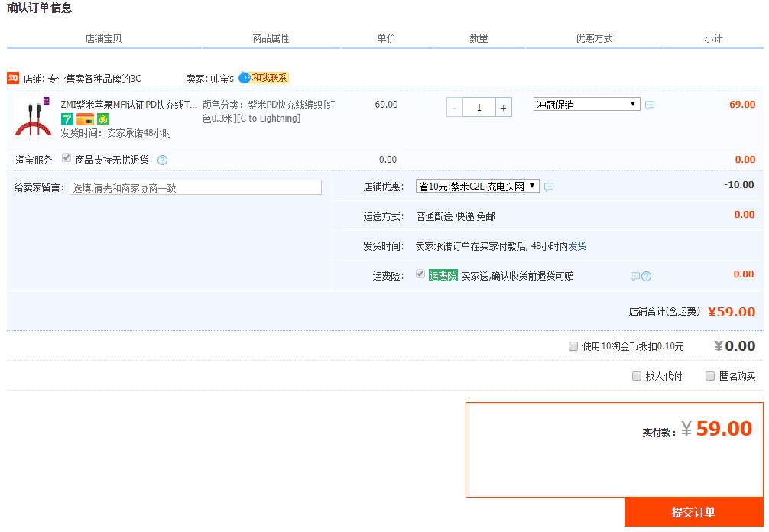Click the question mark icon in 运费险 row

coord(647,277)
